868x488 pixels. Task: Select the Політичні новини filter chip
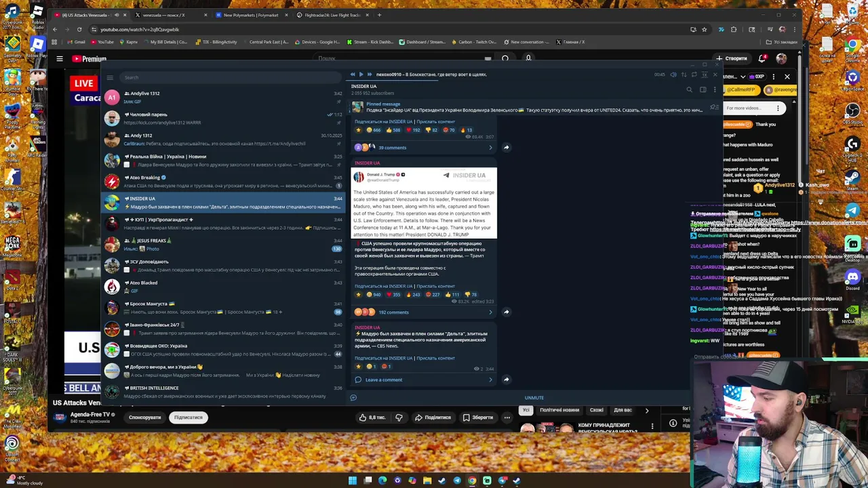(559, 410)
